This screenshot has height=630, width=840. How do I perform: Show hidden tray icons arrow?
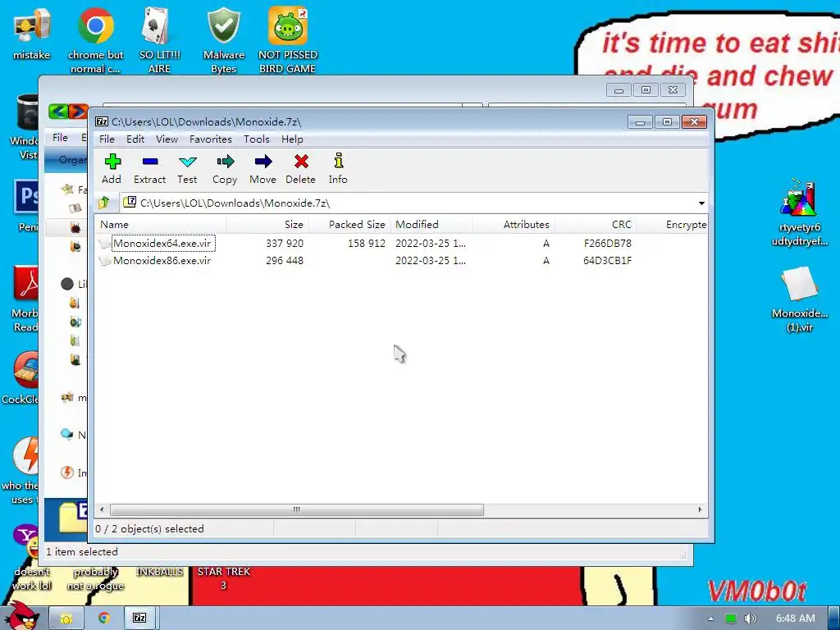click(711, 619)
